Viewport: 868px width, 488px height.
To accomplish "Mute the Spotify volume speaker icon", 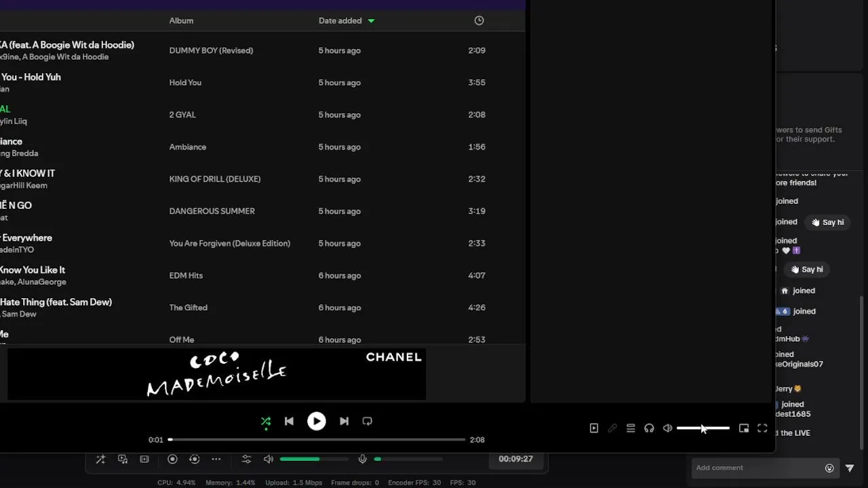I will [x=667, y=428].
